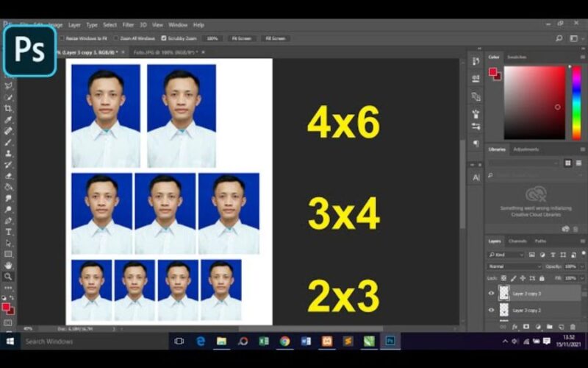Select the Path Selection tool
The width and height of the screenshot is (588, 368).
tap(8, 243)
